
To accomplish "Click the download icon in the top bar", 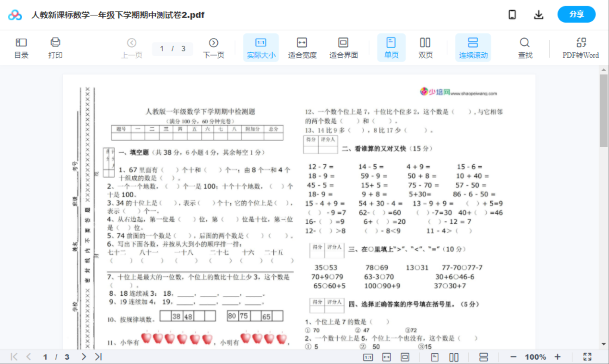I will pyautogui.click(x=538, y=14).
